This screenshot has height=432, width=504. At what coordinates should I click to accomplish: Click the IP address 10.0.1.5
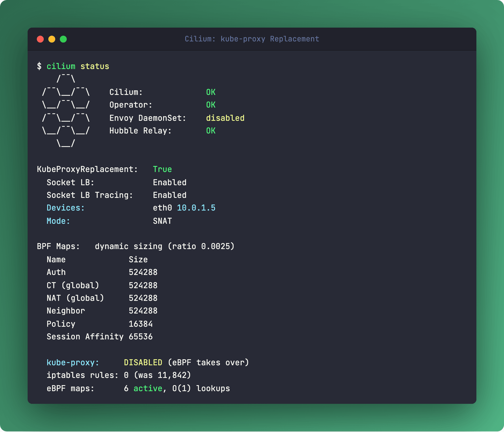pos(196,208)
